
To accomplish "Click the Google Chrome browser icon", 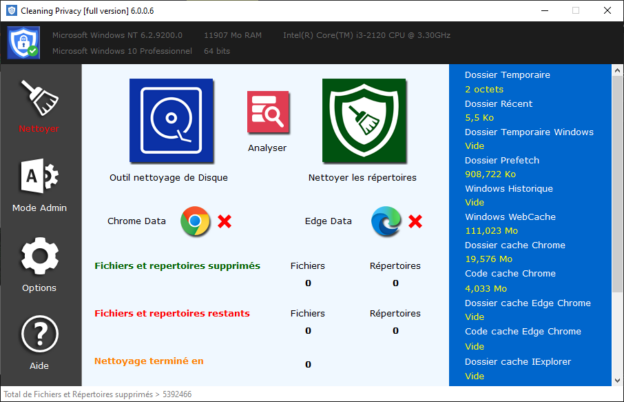I will (x=195, y=221).
